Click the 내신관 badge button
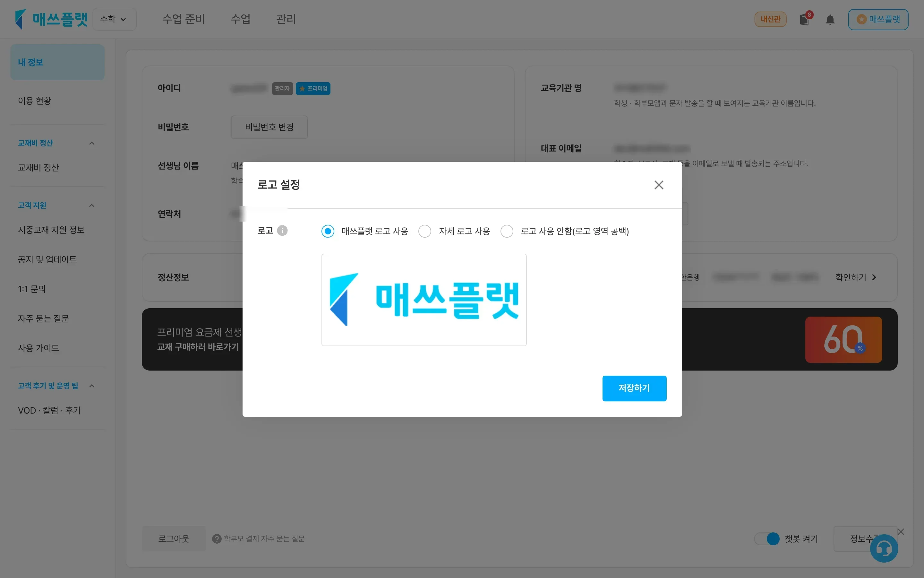The width and height of the screenshot is (924, 578). point(770,19)
